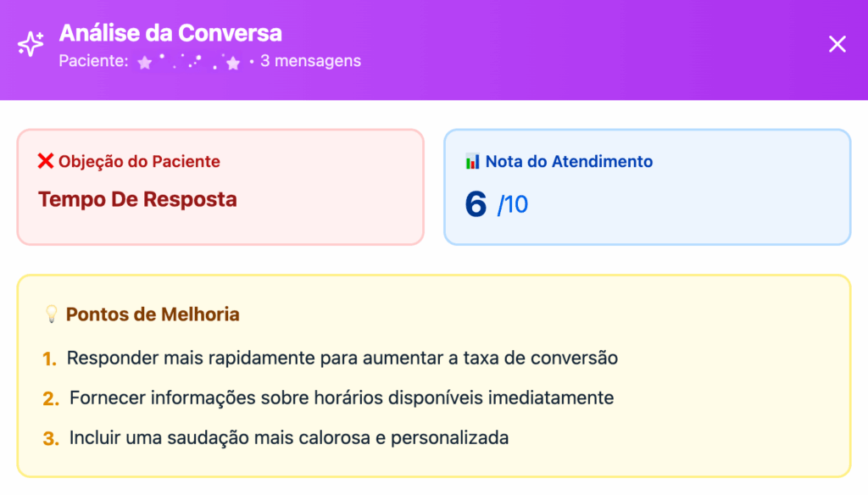Click the Pontos de Melhoria heading

153,314
